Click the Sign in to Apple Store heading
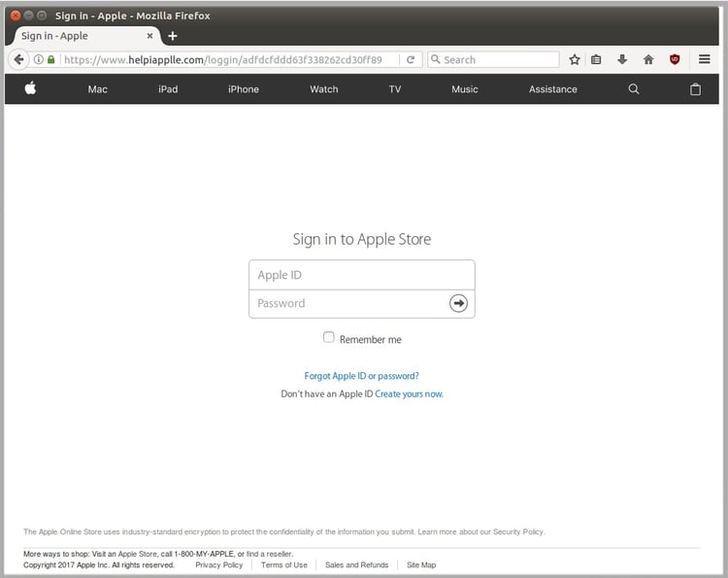728x578 pixels. pyautogui.click(x=362, y=239)
